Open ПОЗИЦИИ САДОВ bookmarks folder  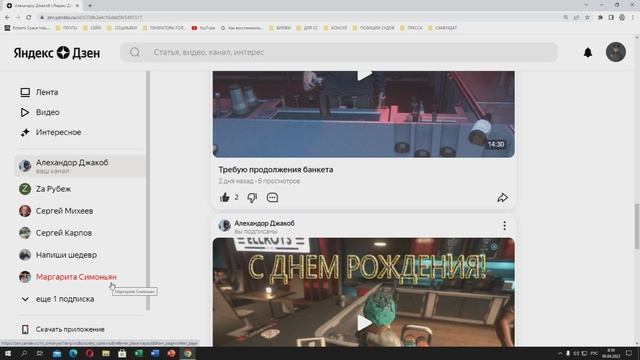373,28
